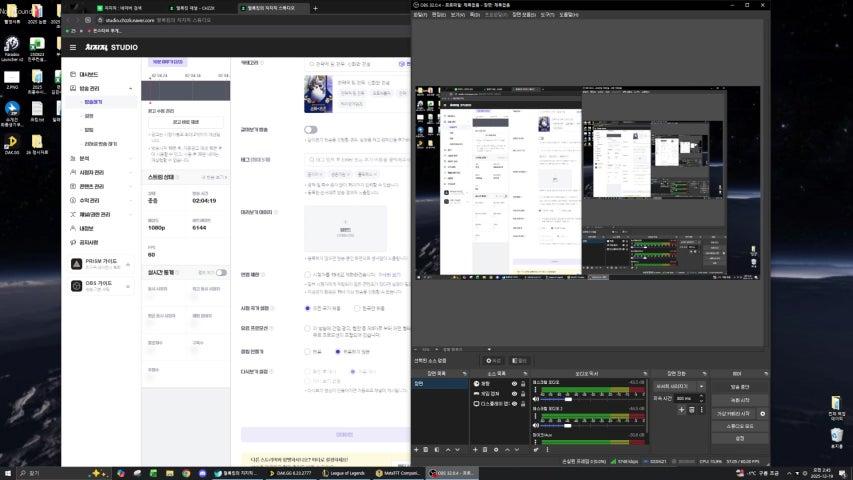Open scene filters icon in OBS scenes toolbar
853x480 pixels.
pos(436,450)
